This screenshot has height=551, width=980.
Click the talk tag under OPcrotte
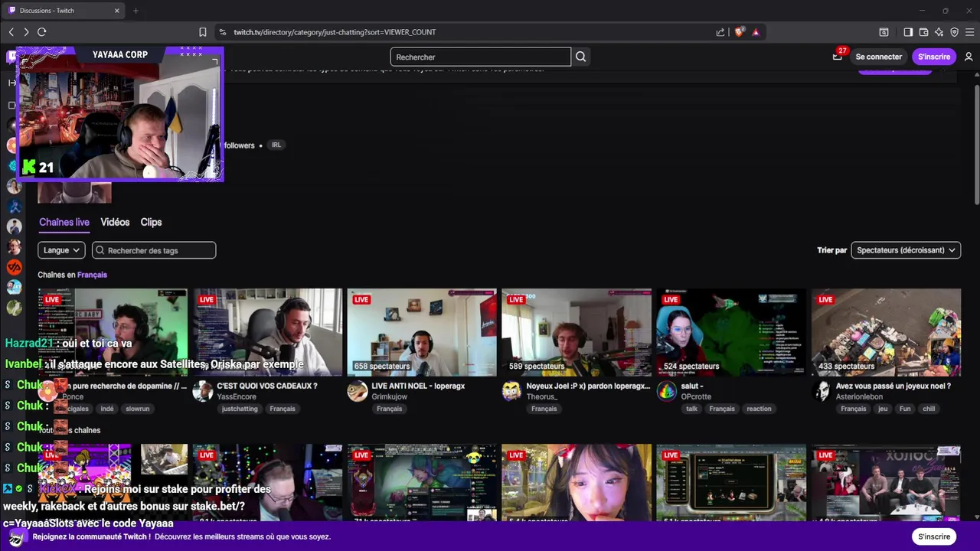pos(692,409)
